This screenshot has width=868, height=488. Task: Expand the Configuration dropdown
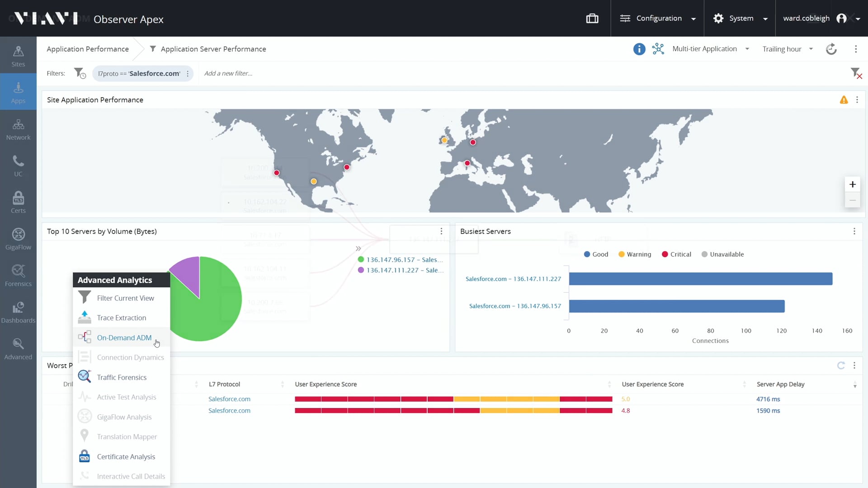pos(657,19)
